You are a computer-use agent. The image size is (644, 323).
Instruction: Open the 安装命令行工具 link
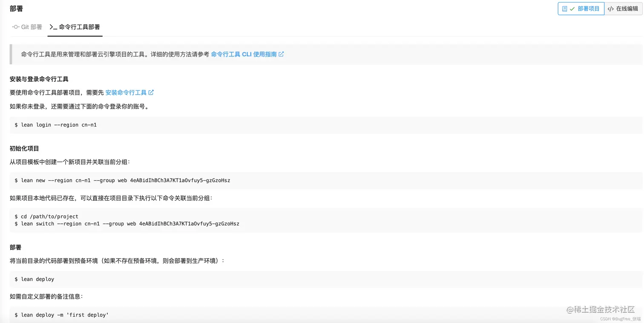[x=126, y=92]
